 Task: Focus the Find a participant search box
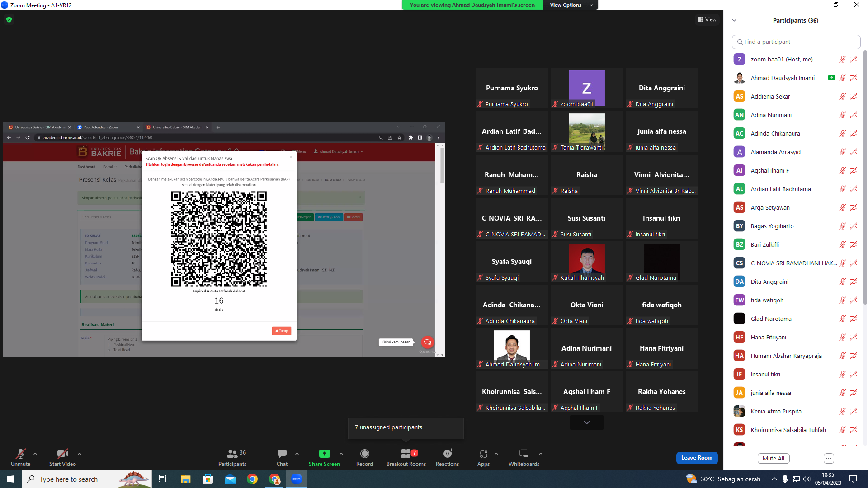coord(796,42)
